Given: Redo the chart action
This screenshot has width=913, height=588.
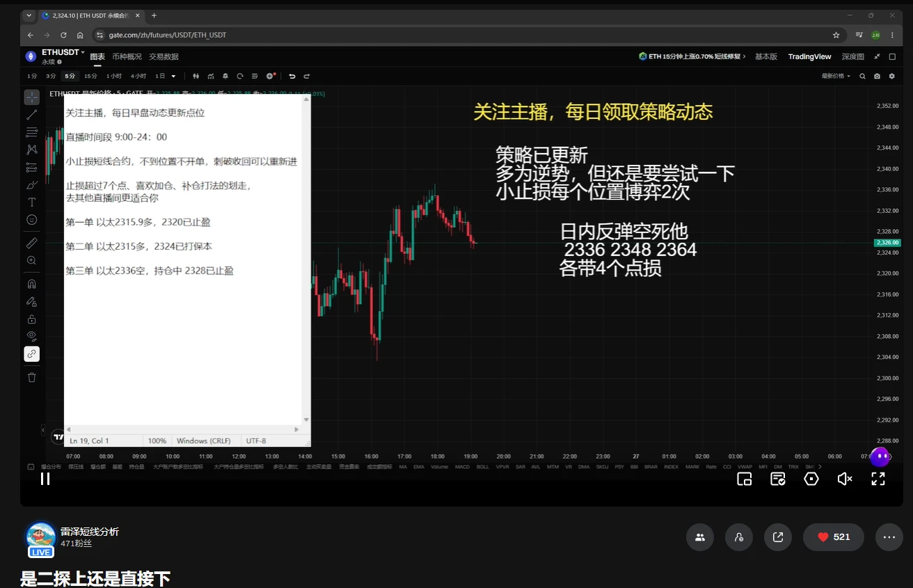Looking at the screenshot, I should (x=306, y=76).
